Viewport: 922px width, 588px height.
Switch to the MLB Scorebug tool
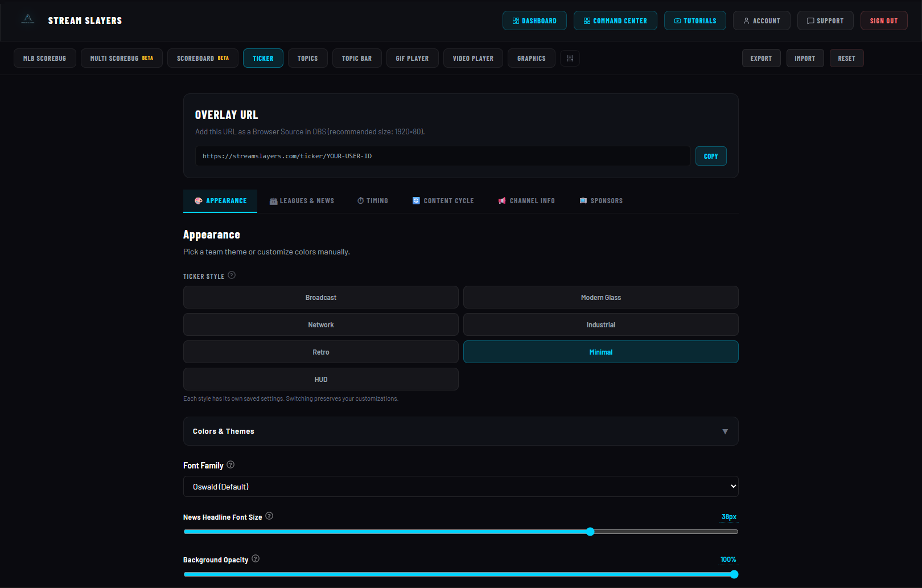pos(45,58)
